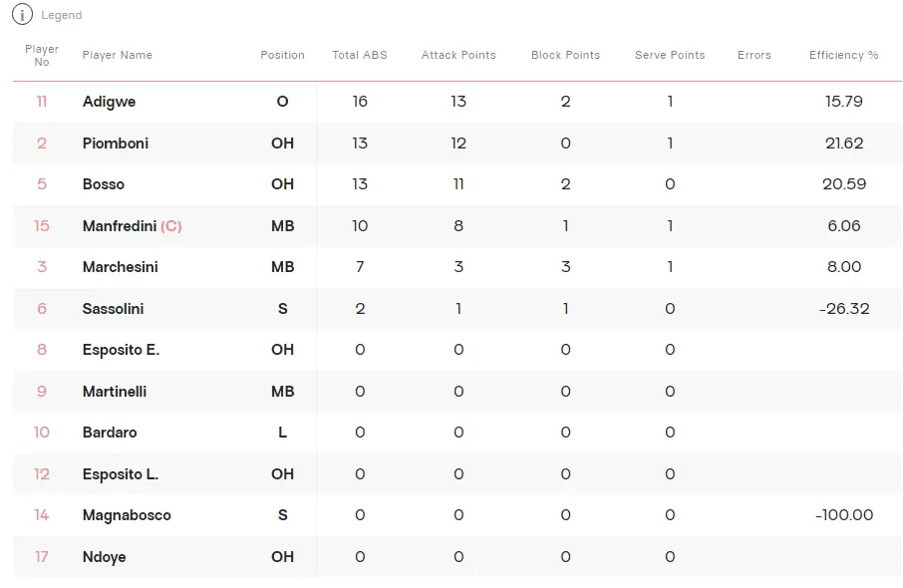Select player name Piomboni
The image size is (903, 588).
[116, 144]
